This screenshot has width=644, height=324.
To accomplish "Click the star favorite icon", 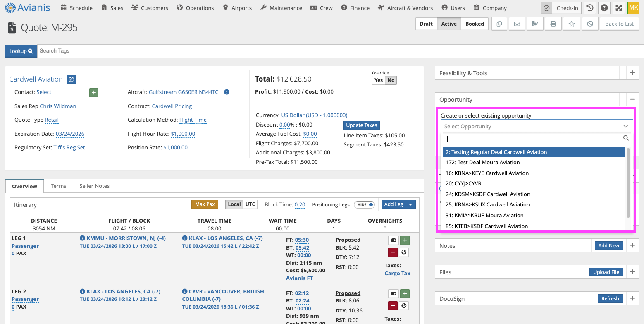I will click(572, 24).
